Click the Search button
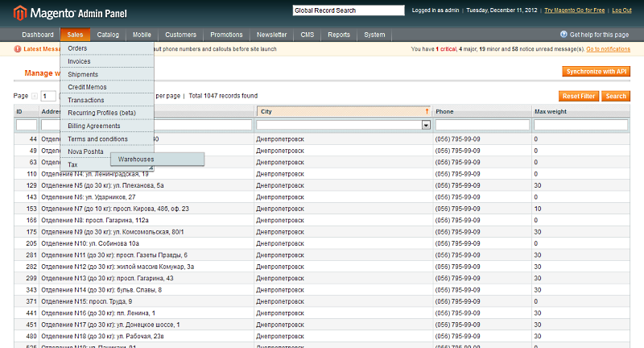This screenshot has width=644, height=348. tap(616, 96)
